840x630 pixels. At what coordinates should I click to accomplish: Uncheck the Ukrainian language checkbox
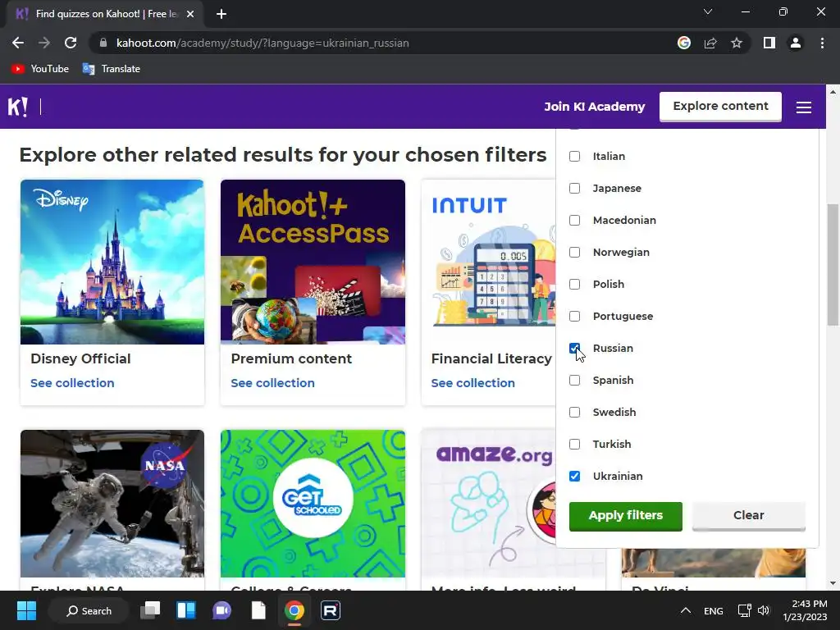tap(574, 477)
